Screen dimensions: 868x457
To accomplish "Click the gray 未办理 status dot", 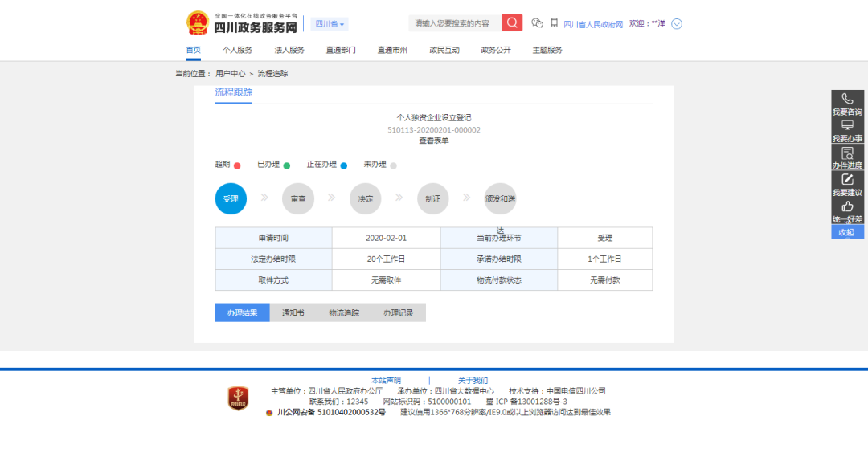I will coord(393,165).
